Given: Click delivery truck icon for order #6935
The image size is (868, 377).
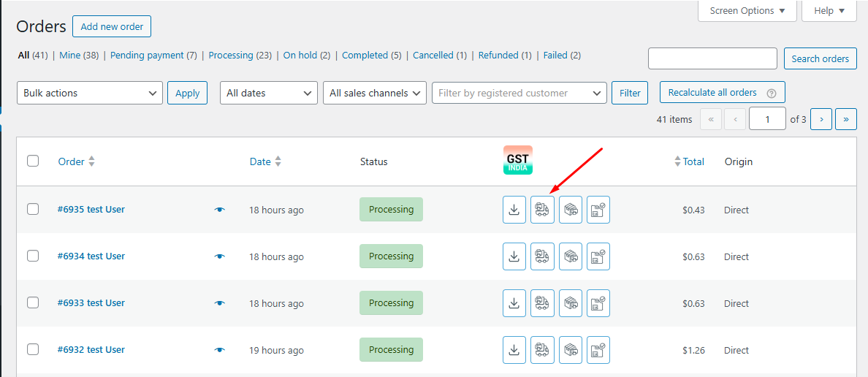Looking at the screenshot, I should pyautogui.click(x=542, y=210).
